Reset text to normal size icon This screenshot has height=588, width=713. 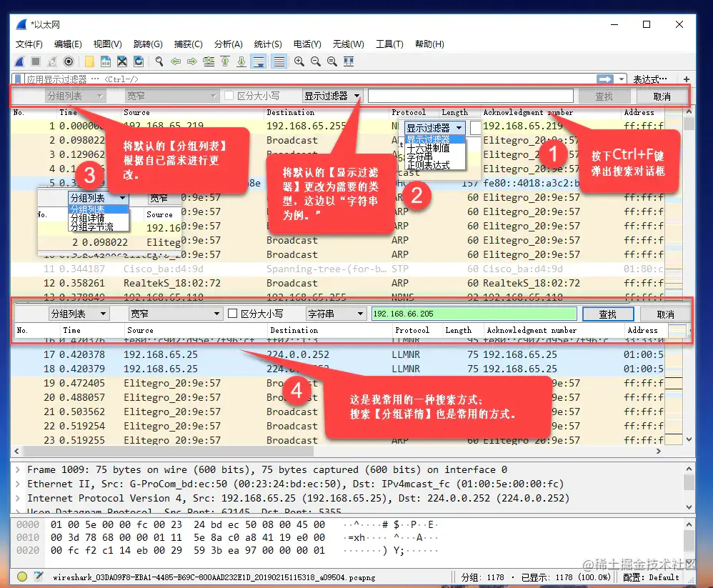[332, 61]
